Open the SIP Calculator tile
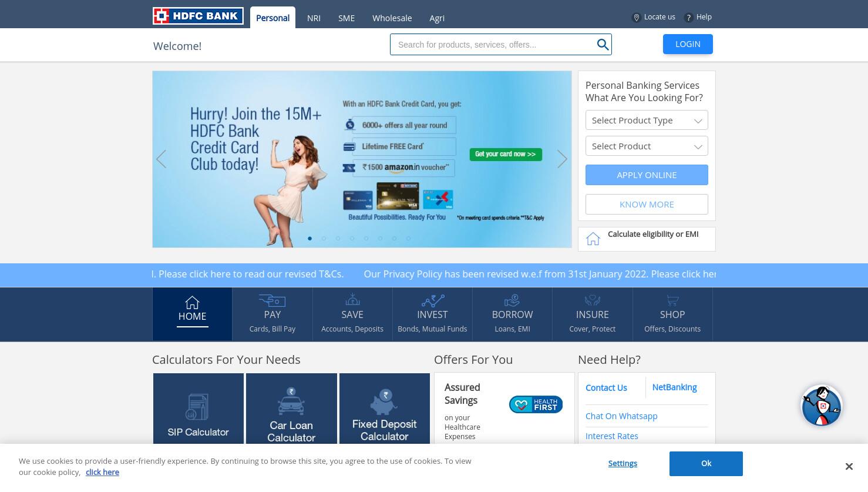Screen dimensions: 868x492 [x=199, y=409]
